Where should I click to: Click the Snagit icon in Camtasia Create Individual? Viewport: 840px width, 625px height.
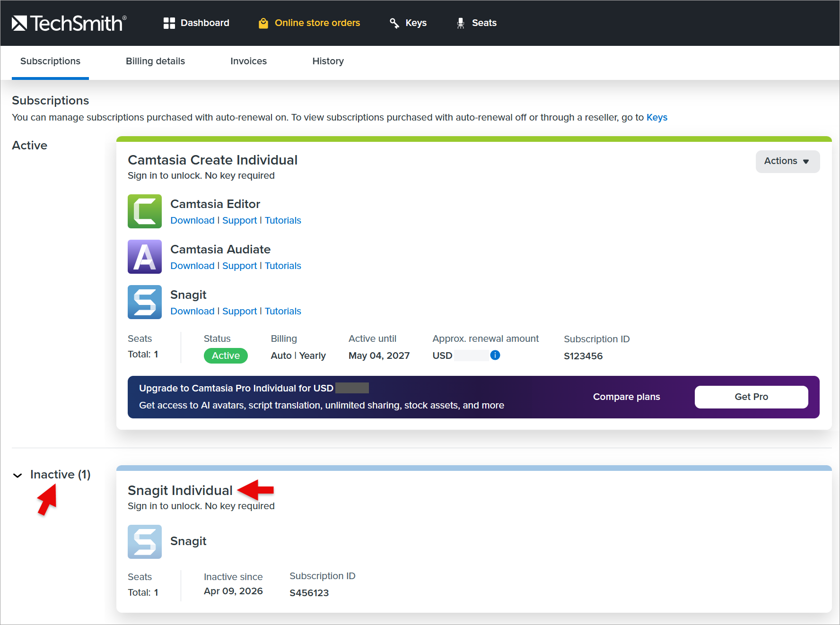(145, 302)
